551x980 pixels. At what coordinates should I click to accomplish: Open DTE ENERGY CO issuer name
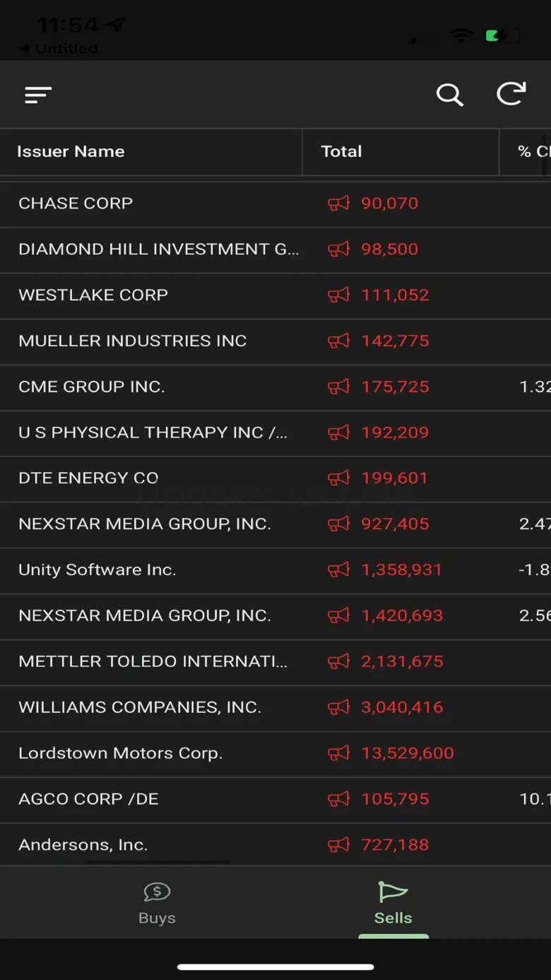(88, 478)
